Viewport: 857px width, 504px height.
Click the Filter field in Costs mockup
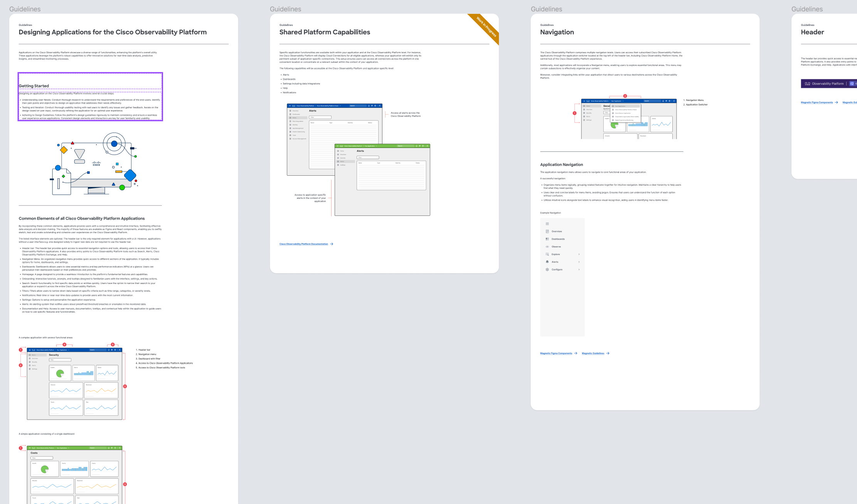tap(42, 458)
